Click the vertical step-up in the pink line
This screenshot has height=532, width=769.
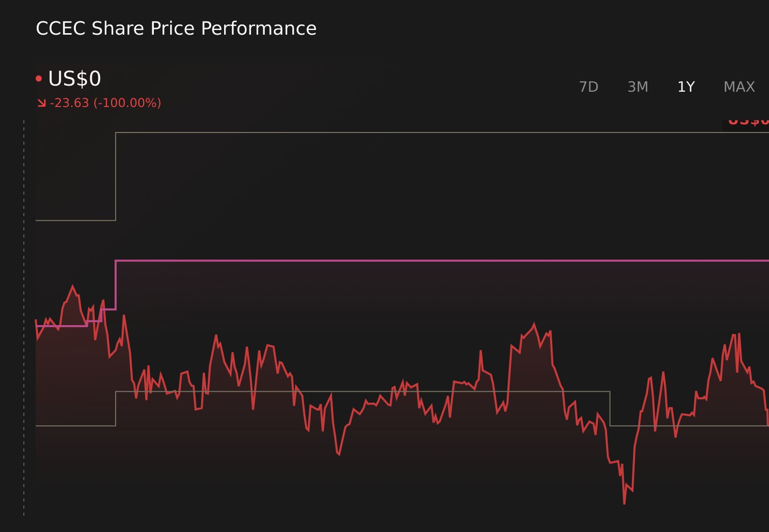point(115,285)
